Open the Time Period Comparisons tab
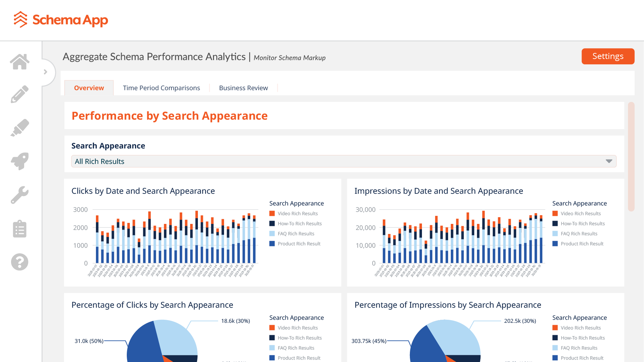 (161, 88)
